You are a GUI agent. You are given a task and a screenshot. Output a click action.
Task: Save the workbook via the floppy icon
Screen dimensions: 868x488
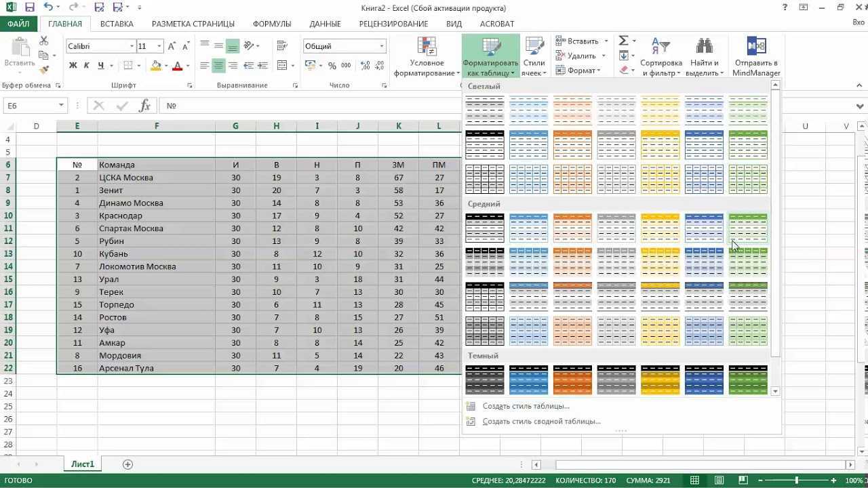(29, 7)
